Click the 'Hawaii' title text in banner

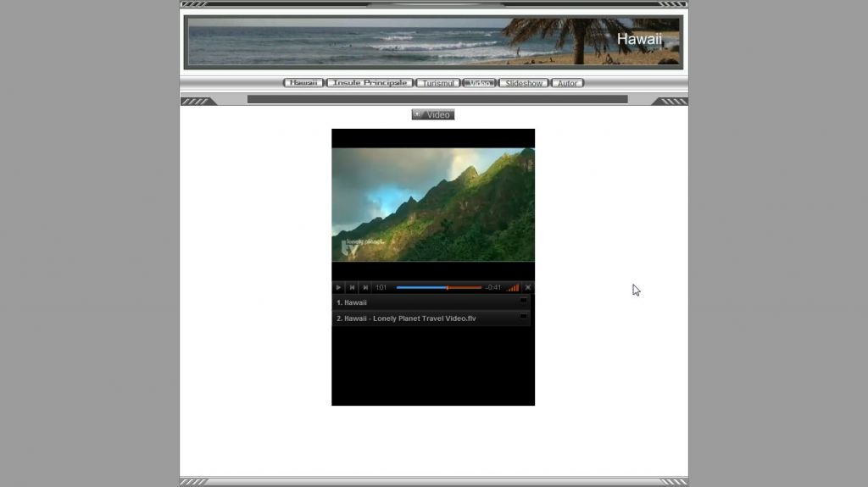click(639, 39)
